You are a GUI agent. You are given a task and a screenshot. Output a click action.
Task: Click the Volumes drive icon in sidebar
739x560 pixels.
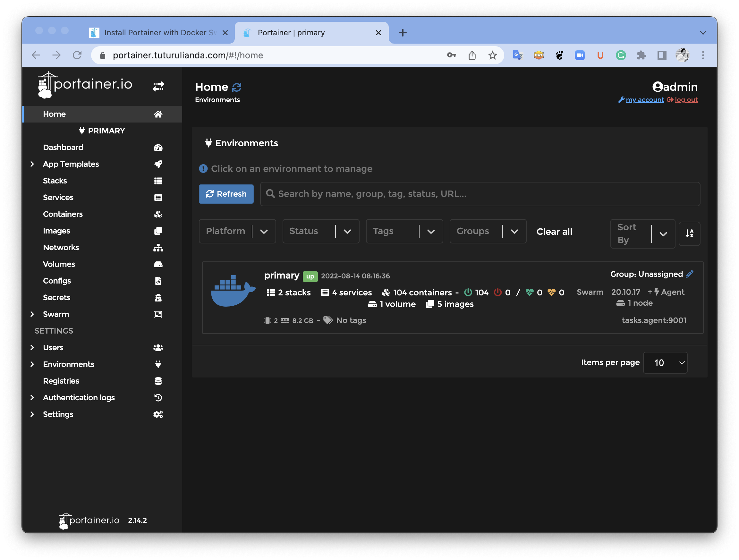pyautogui.click(x=158, y=265)
